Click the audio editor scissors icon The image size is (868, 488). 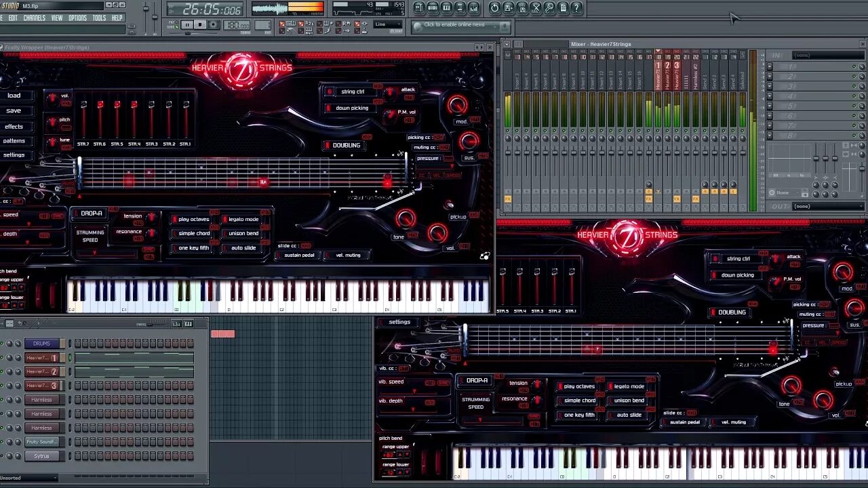536,8
